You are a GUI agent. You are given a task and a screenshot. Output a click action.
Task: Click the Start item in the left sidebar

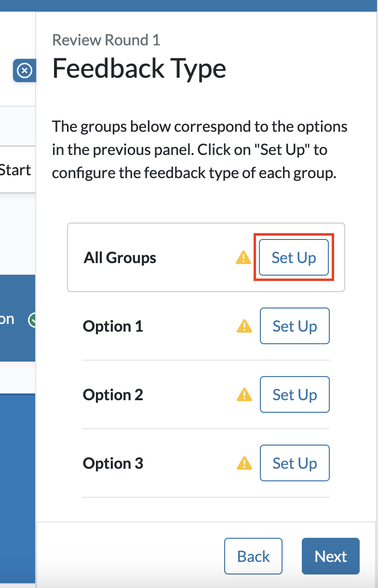14,170
